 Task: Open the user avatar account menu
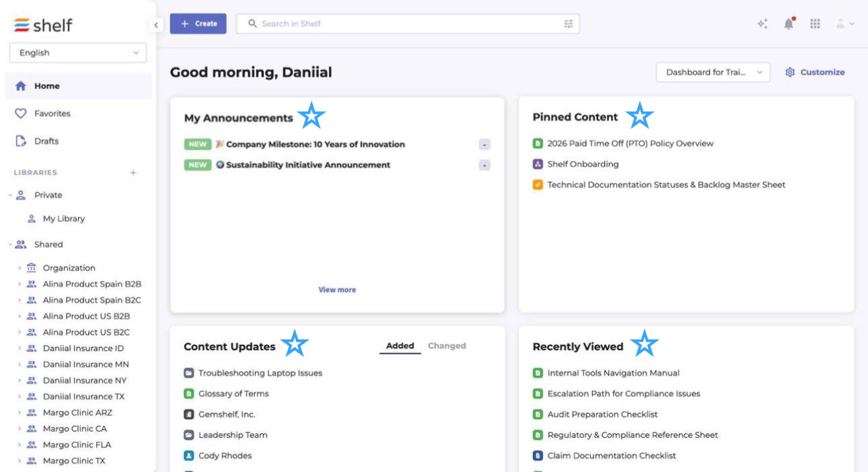[845, 24]
